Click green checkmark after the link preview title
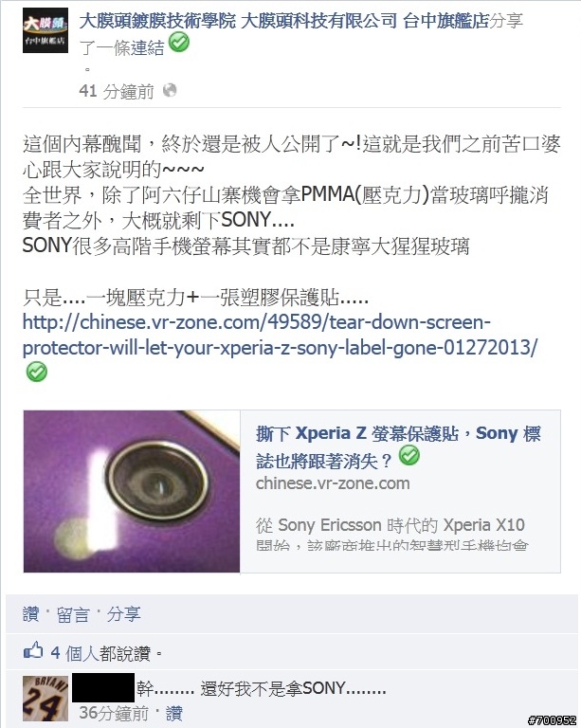The height and width of the screenshot is (728, 581). [x=409, y=455]
